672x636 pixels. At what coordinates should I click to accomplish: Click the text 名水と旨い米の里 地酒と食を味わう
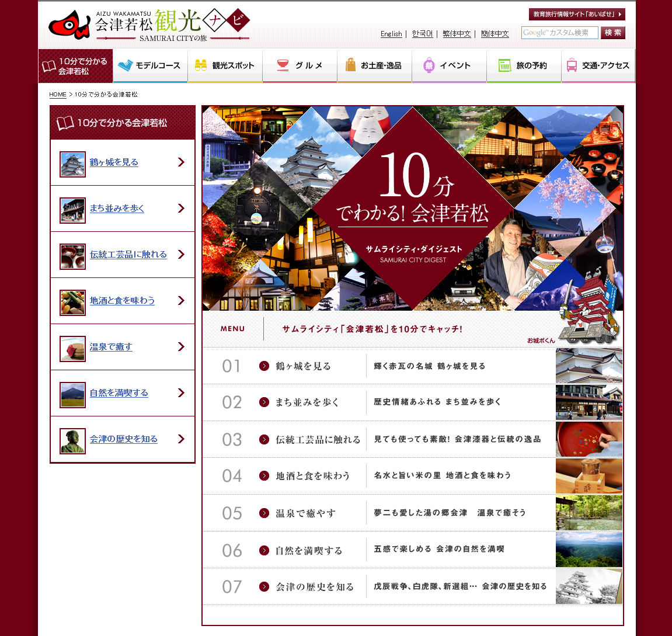tap(443, 475)
